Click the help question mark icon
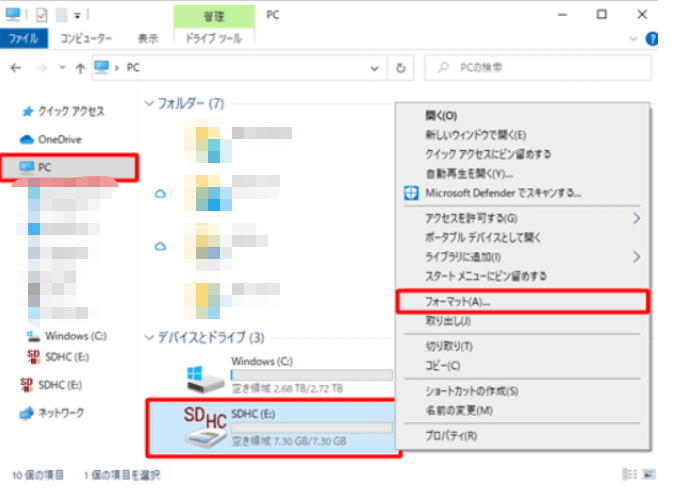The image size is (674, 490). click(x=651, y=39)
